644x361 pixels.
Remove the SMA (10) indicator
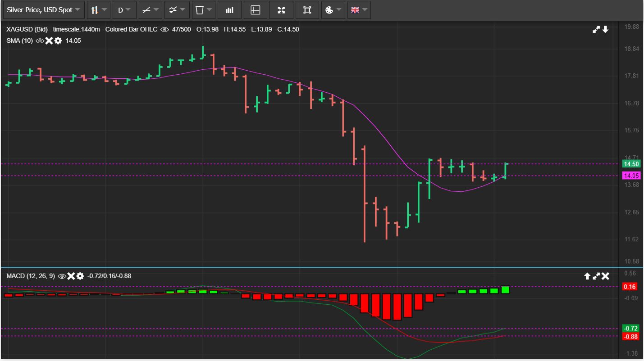(49, 41)
